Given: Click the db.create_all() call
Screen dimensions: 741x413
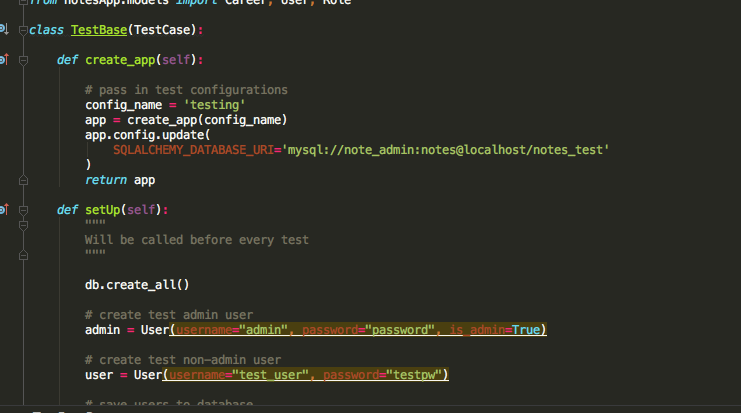Looking at the screenshot, I should [137, 285].
